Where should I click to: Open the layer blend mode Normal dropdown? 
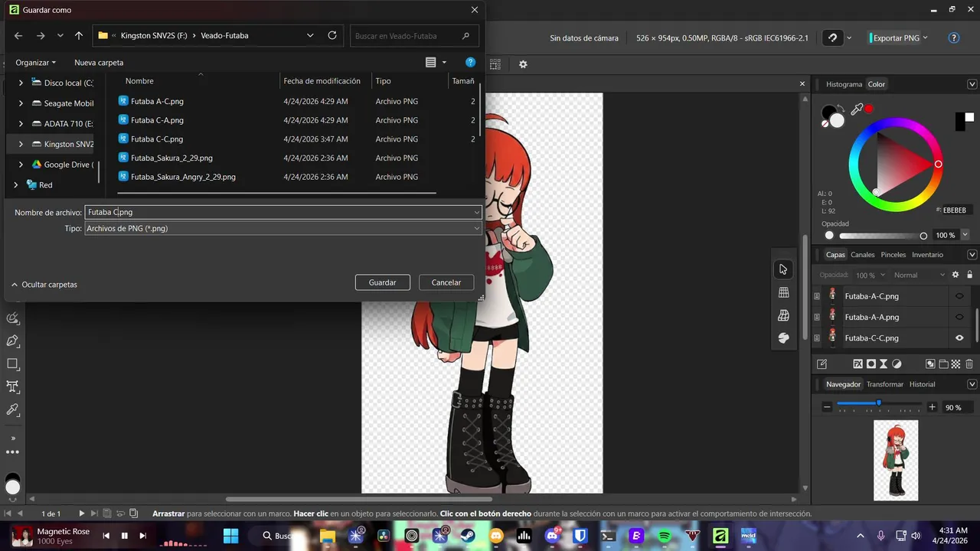tap(920, 275)
